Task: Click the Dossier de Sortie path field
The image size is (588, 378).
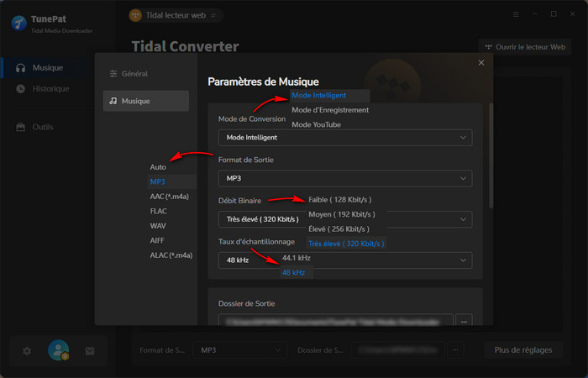Action: pos(336,322)
